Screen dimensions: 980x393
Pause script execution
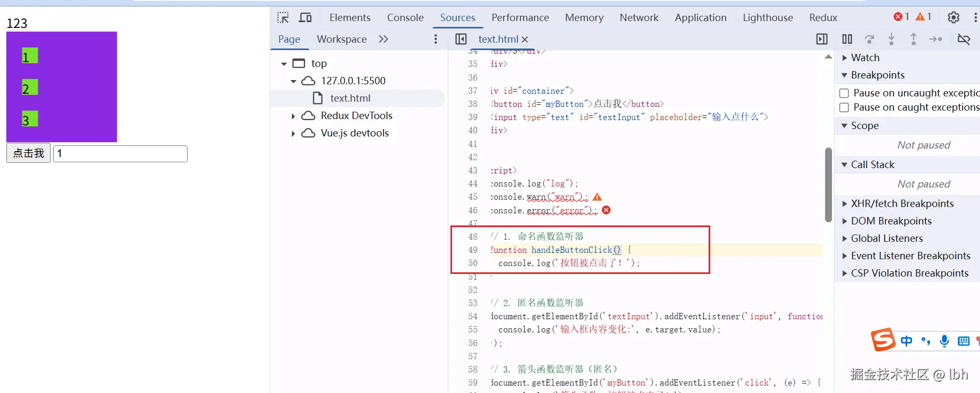click(x=847, y=39)
